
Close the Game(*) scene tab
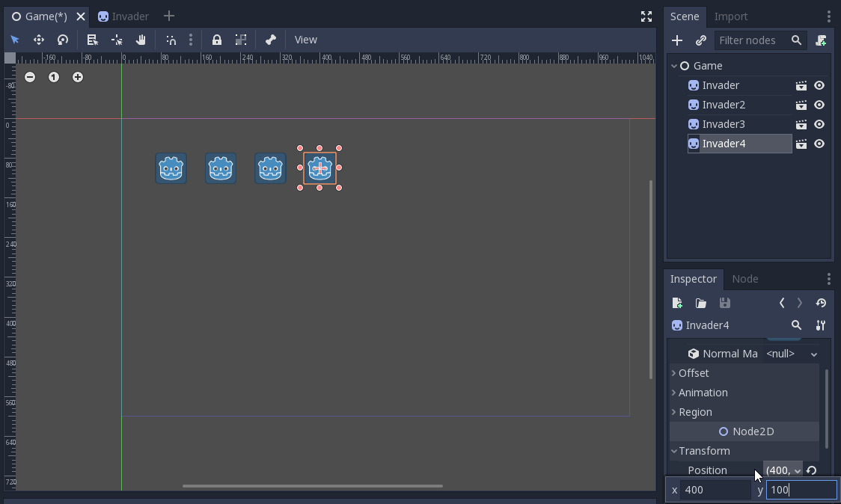click(81, 16)
